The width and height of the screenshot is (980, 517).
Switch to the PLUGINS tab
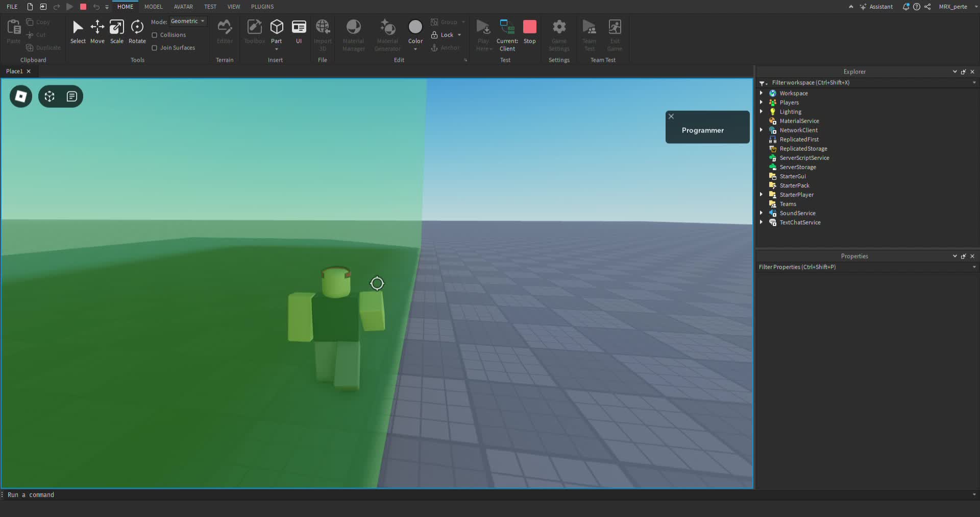(x=262, y=7)
